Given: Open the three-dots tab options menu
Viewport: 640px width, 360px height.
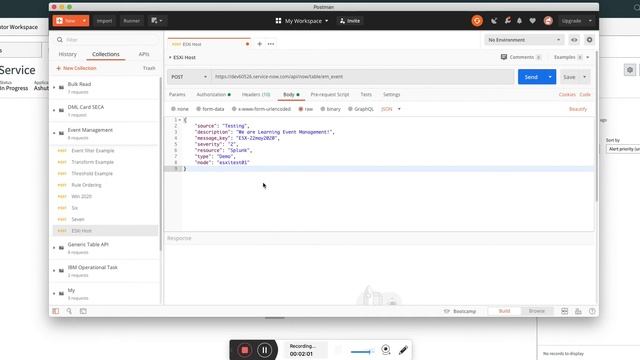Looking at the screenshot, I should [x=271, y=44].
